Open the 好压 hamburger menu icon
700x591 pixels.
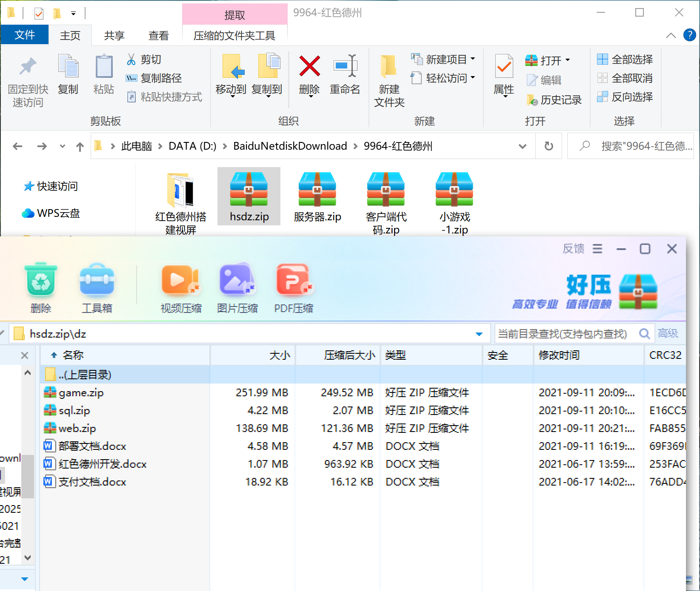tap(597, 249)
